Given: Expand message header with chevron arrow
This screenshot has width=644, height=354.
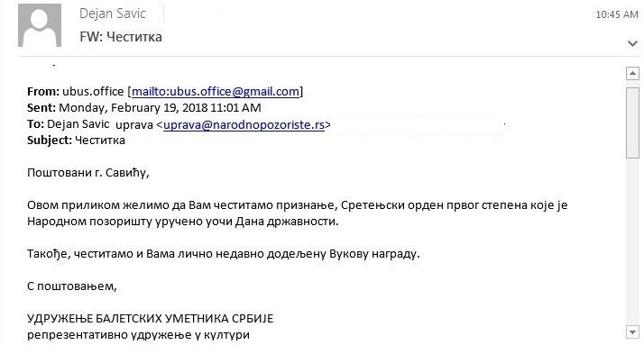Looking at the screenshot, I should (x=632, y=43).
